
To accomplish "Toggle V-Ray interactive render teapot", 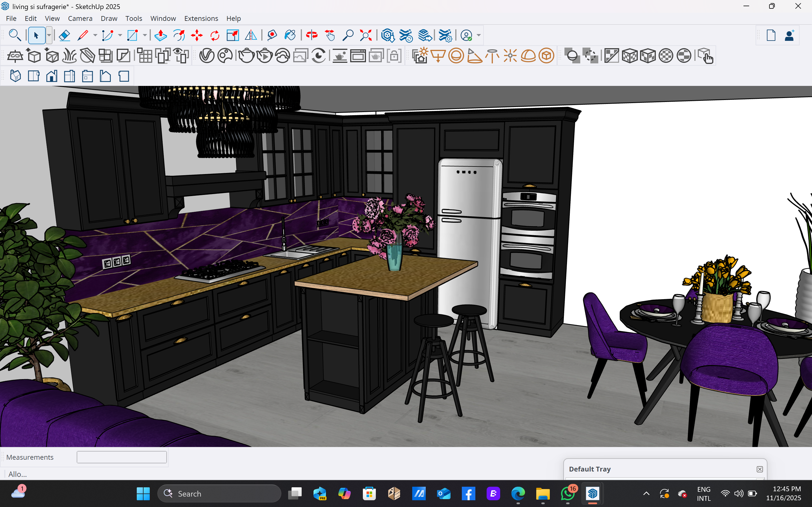I will click(x=264, y=56).
